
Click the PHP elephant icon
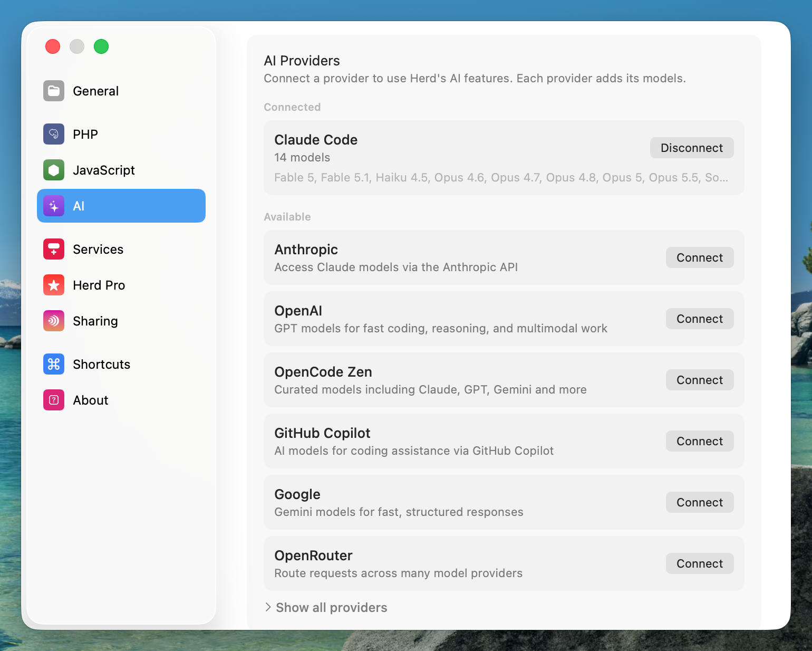coord(54,134)
